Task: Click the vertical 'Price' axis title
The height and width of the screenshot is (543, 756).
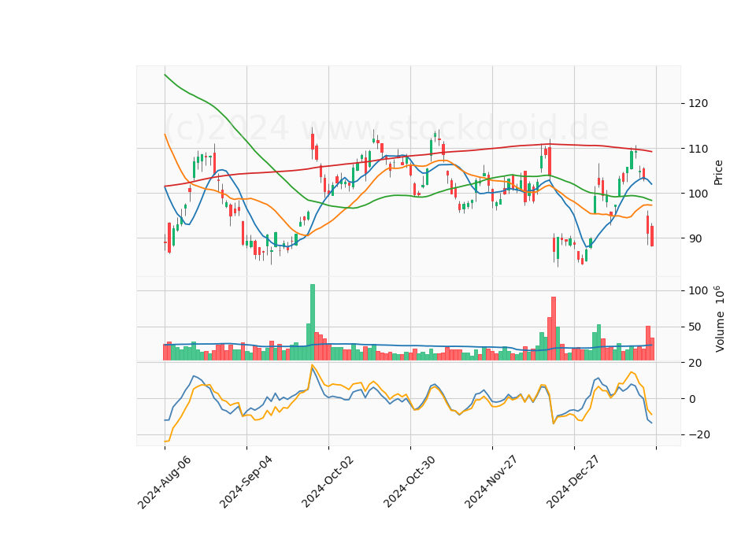Action: (x=718, y=172)
